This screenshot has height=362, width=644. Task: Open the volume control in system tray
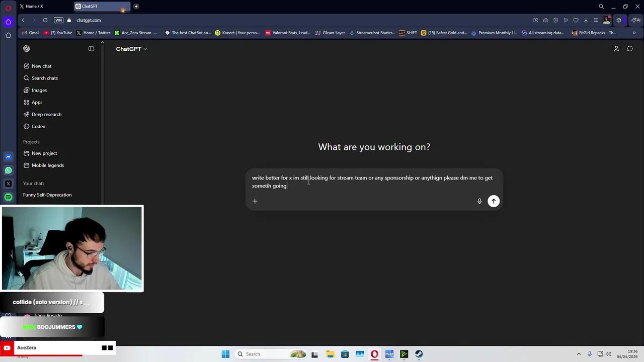click(608, 354)
